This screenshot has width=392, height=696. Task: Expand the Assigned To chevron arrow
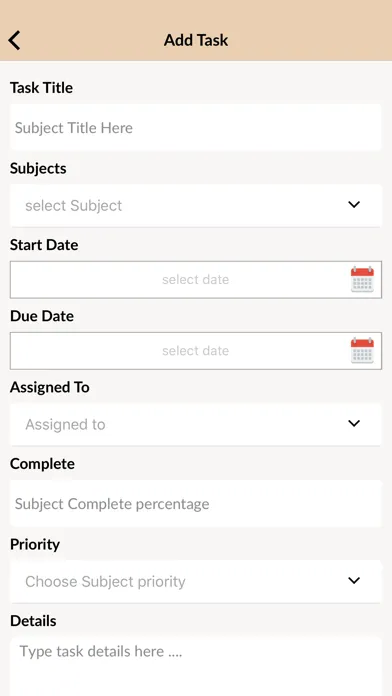click(354, 423)
